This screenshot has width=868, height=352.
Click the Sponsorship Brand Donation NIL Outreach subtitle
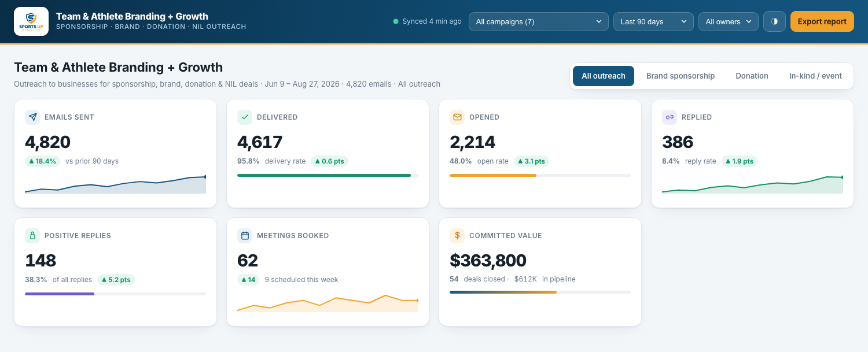tap(151, 27)
